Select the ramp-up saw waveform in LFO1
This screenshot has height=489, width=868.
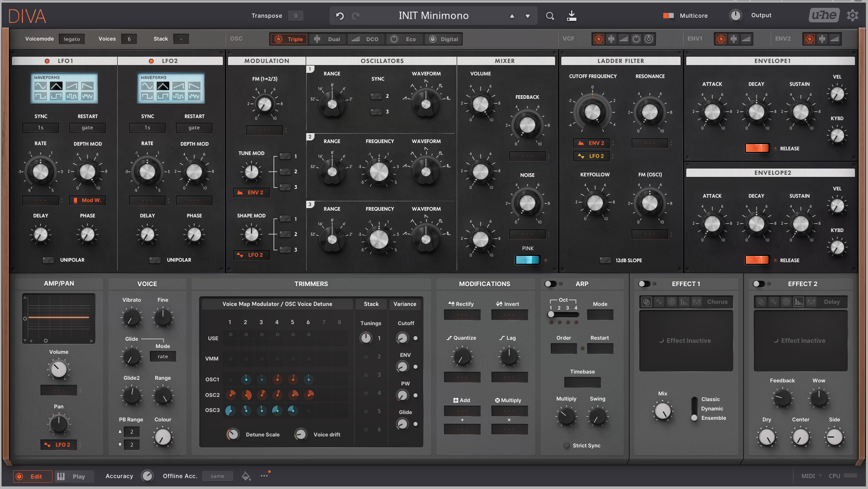pyautogui.click(x=72, y=86)
